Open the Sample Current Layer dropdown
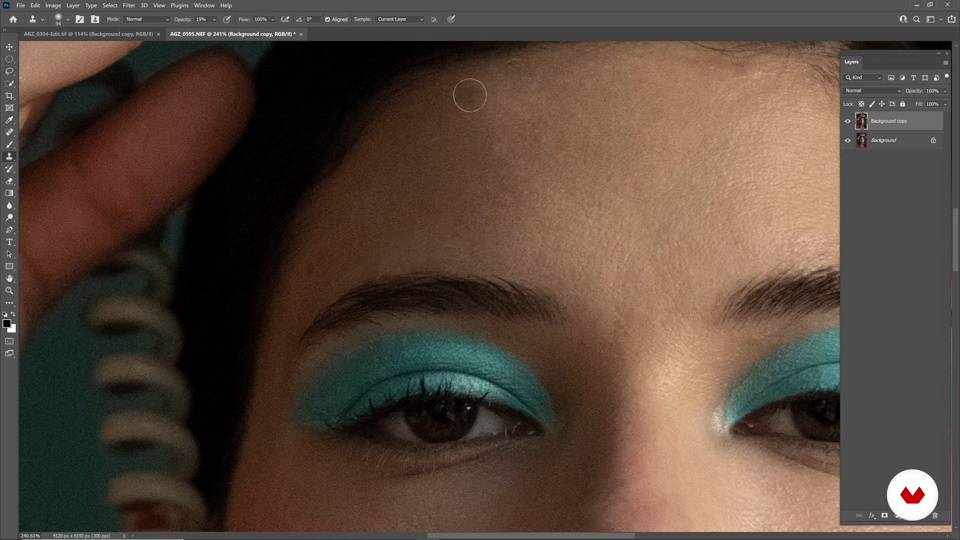The width and height of the screenshot is (960, 540). [x=399, y=20]
